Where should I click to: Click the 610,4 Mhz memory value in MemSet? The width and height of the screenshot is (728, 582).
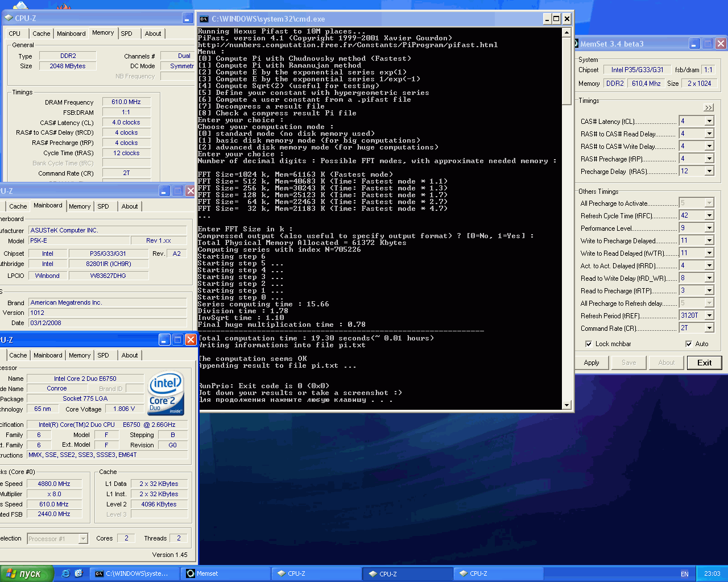pos(646,84)
